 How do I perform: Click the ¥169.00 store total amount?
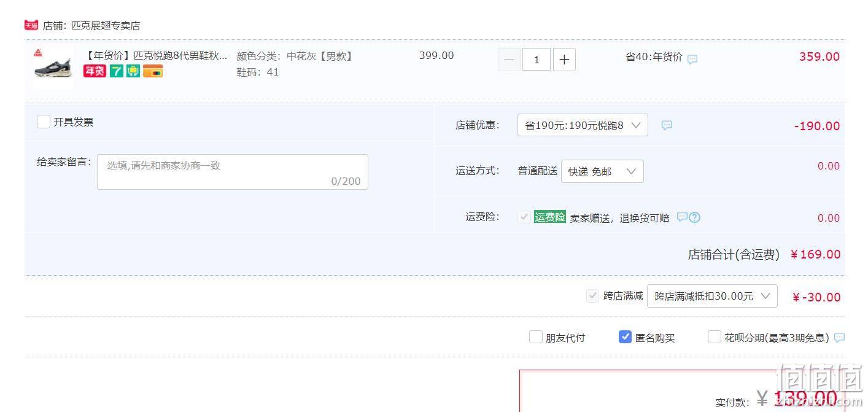(x=815, y=254)
